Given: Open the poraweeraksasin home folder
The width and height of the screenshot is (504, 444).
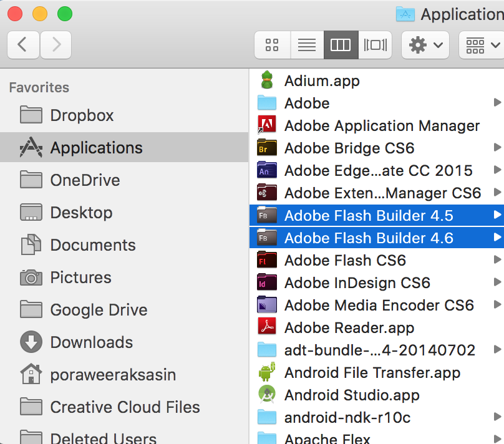Looking at the screenshot, I should point(124,375).
